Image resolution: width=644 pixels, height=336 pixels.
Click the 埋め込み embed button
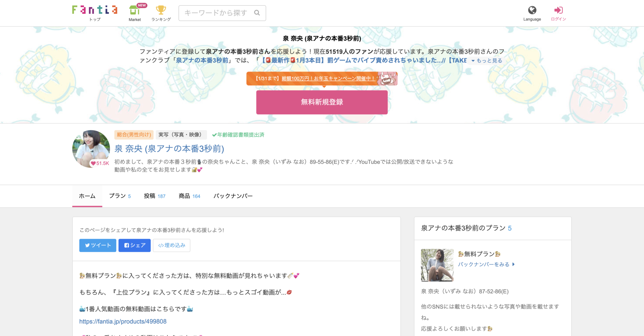click(172, 245)
